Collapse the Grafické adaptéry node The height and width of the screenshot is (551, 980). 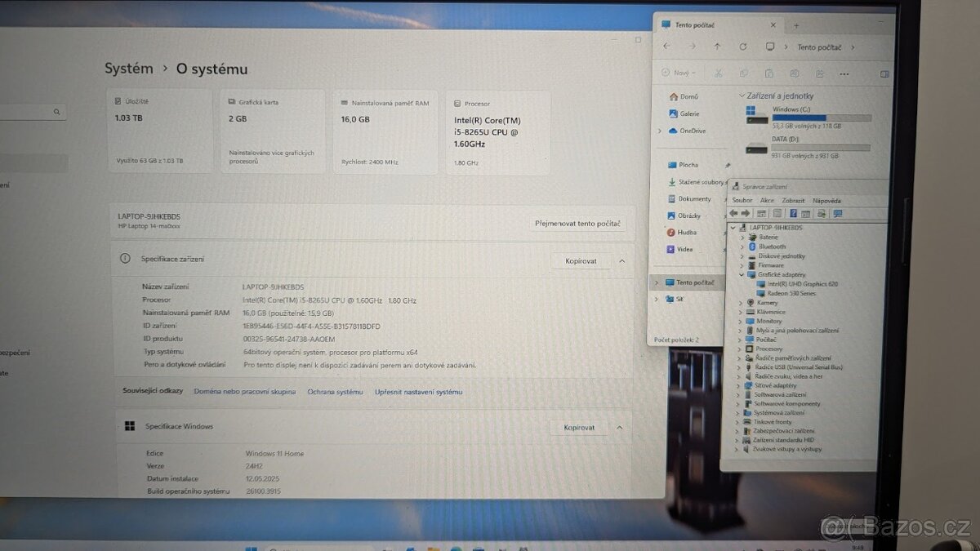(740, 274)
